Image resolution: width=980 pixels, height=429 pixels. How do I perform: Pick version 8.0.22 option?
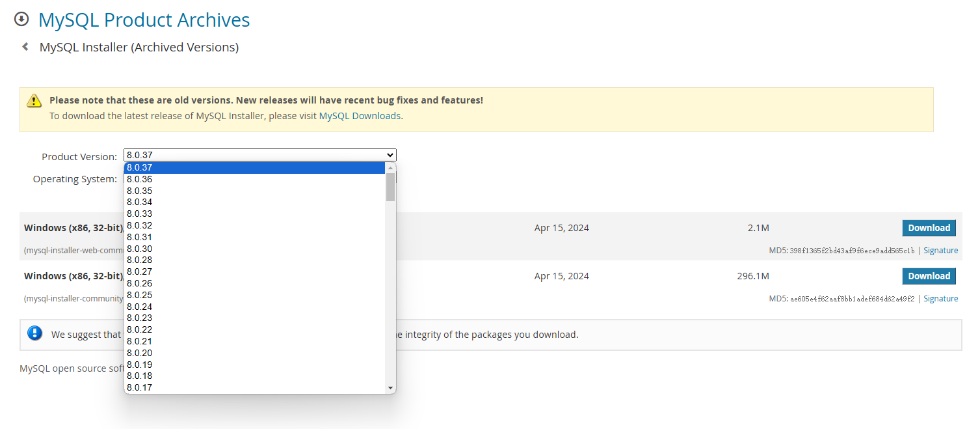pos(254,329)
